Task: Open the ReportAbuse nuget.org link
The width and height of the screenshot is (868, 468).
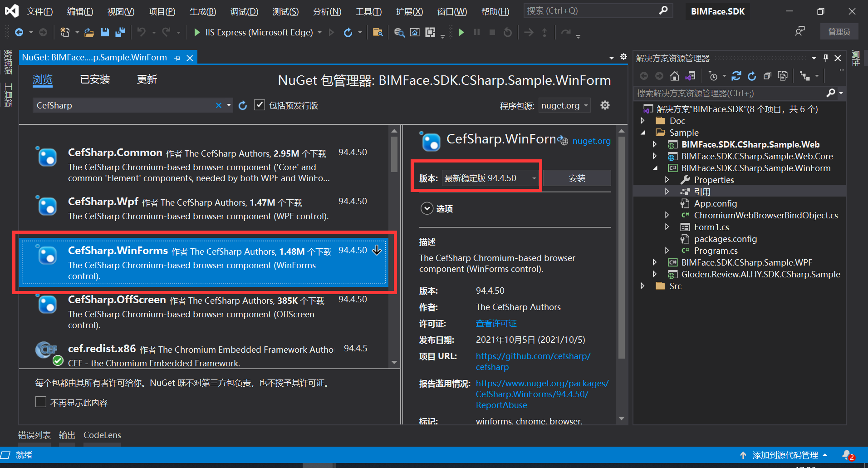Action: (542, 394)
